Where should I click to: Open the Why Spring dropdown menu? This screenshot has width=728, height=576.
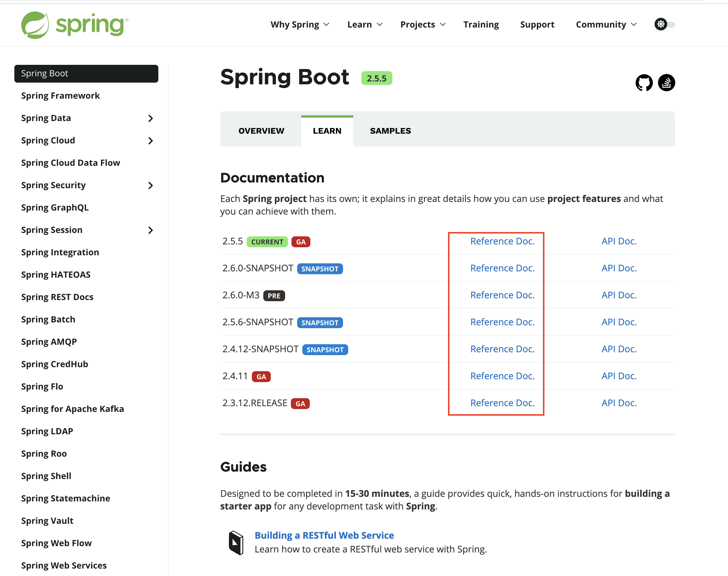point(299,25)
